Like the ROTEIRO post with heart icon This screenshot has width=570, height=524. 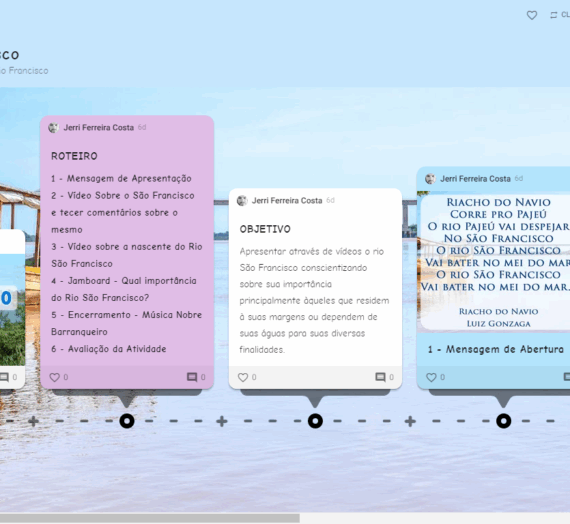tap(55, 377)
